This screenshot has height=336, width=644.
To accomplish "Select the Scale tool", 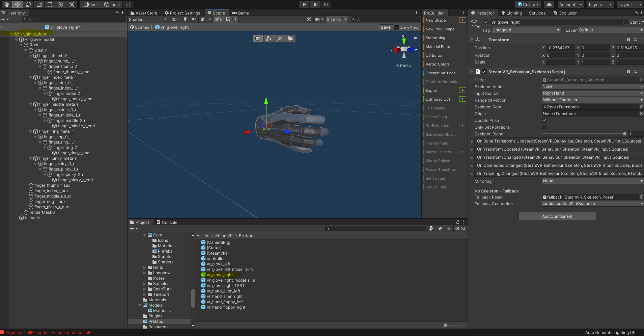I will pos(39,4).
